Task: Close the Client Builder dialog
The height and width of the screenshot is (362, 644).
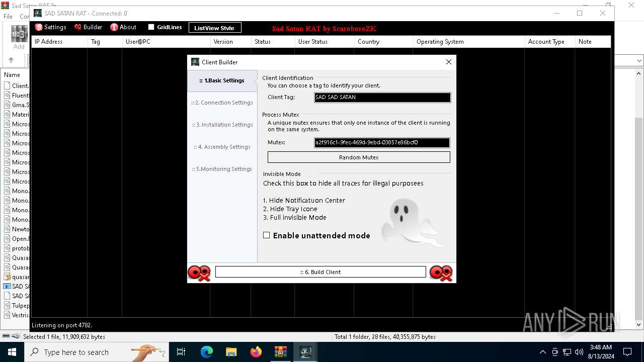Action: click(449, 62)
